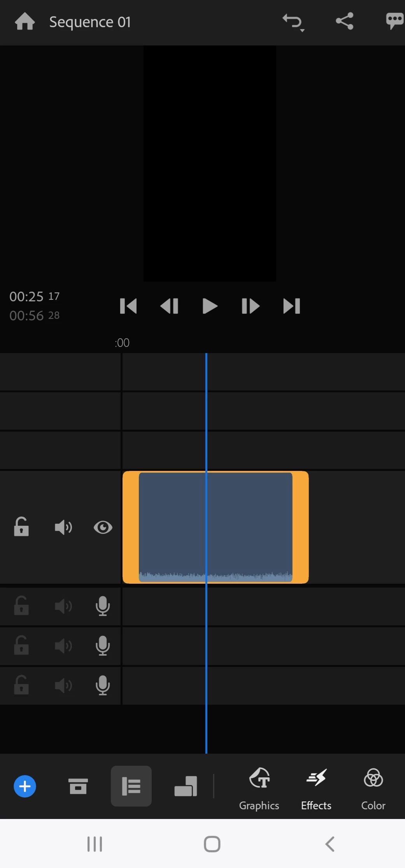This screenshot has width=405, height=868.
Task: Open the Color tab
Action: (373, 789)
